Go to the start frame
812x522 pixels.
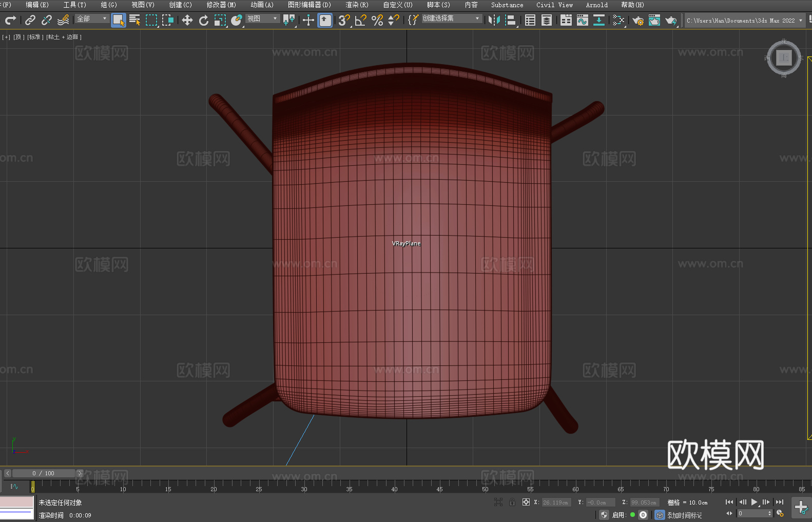[729, 502]
